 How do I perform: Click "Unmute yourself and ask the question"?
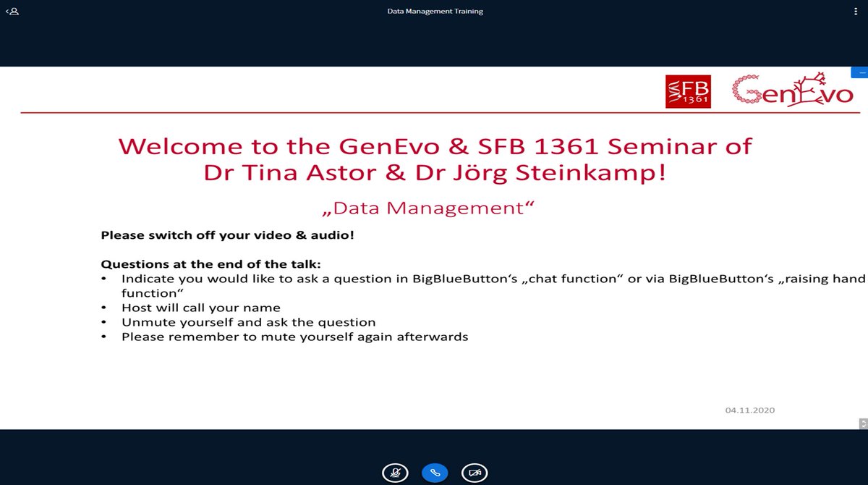pyautogui.click(x=248, y=322)
